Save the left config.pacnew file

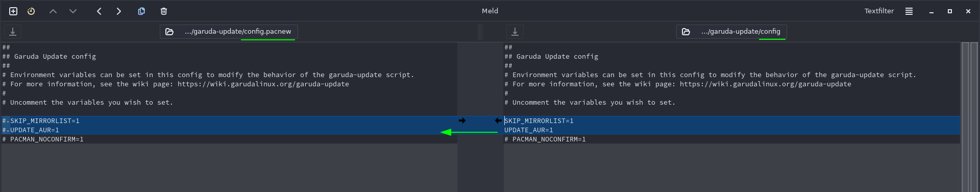(x=13, y=32)
